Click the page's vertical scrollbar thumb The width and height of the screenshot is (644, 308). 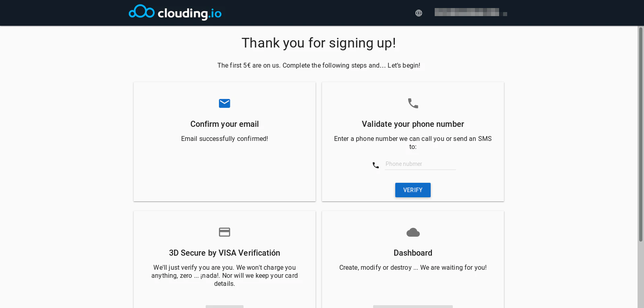click(x=641, y=134)
